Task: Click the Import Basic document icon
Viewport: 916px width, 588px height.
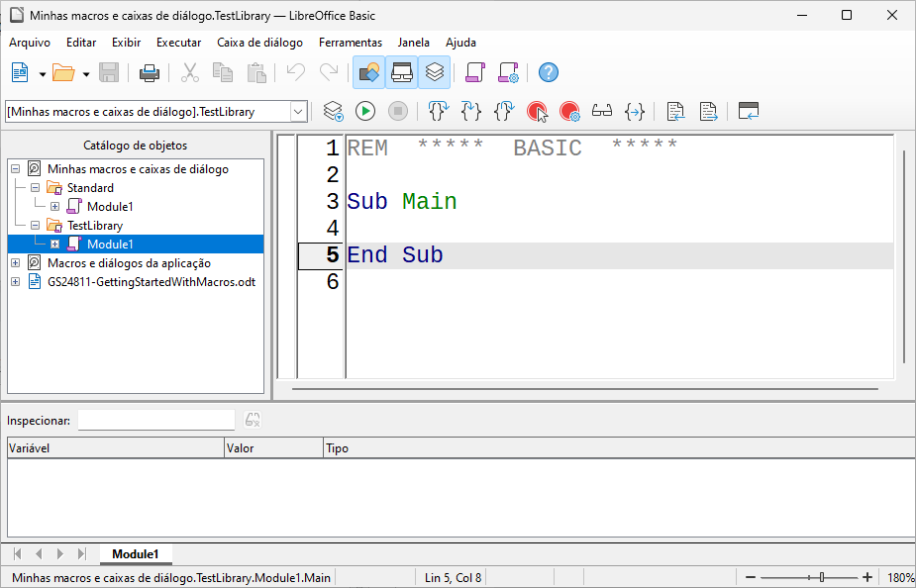Action: click(x=675, y=111)
